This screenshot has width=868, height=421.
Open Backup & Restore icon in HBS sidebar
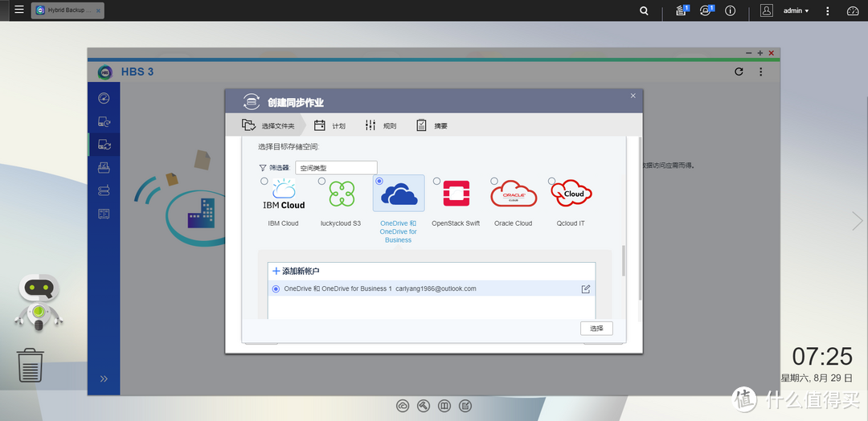pos(104,121)
